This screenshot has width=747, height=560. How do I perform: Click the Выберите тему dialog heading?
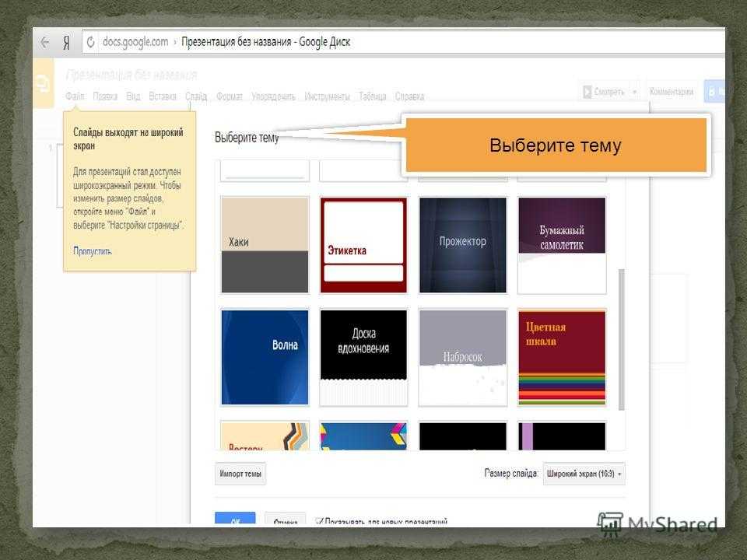point(247,138)
